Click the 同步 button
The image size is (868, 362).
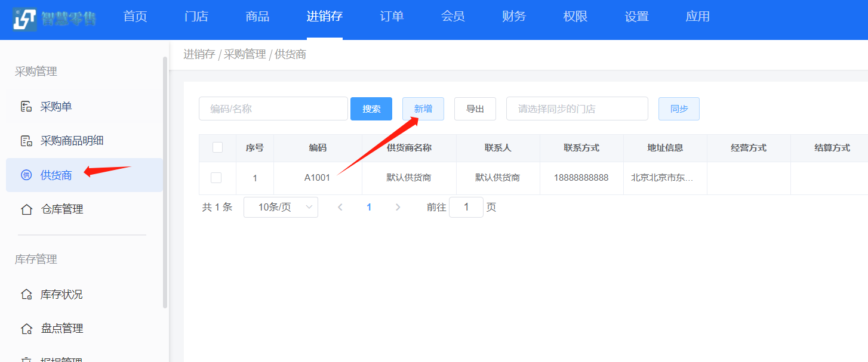coord(679,109)
